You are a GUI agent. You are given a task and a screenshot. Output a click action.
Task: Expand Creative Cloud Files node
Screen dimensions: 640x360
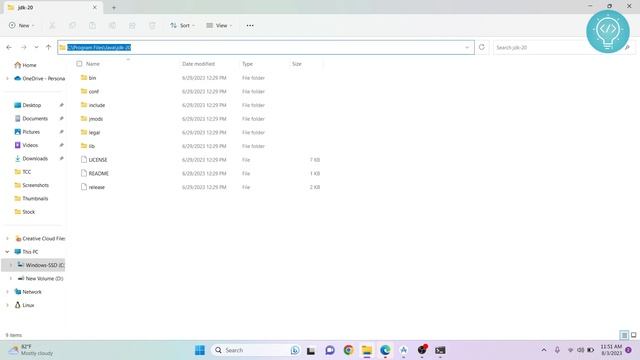tap(7, 238)
